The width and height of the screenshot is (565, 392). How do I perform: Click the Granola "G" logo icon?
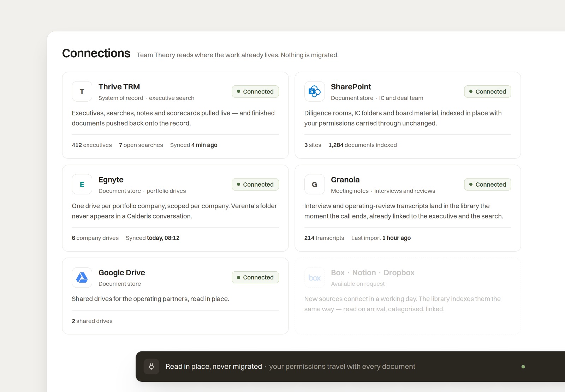[314, 184]
